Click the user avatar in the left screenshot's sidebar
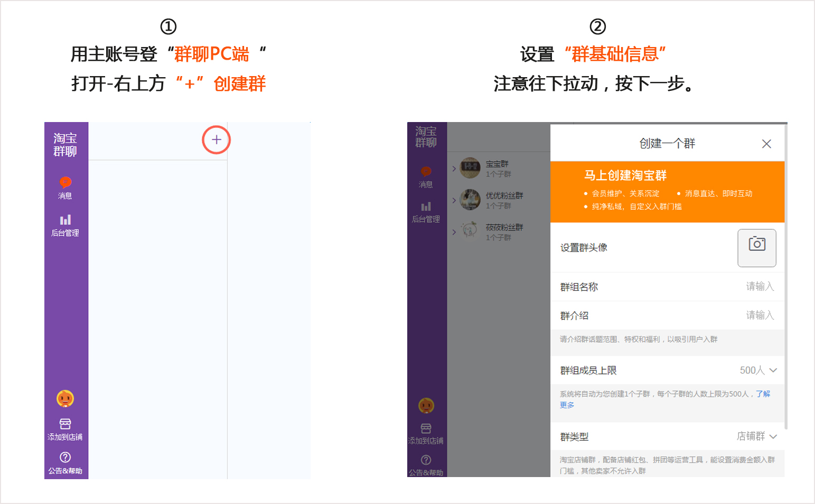 (65, 398)
